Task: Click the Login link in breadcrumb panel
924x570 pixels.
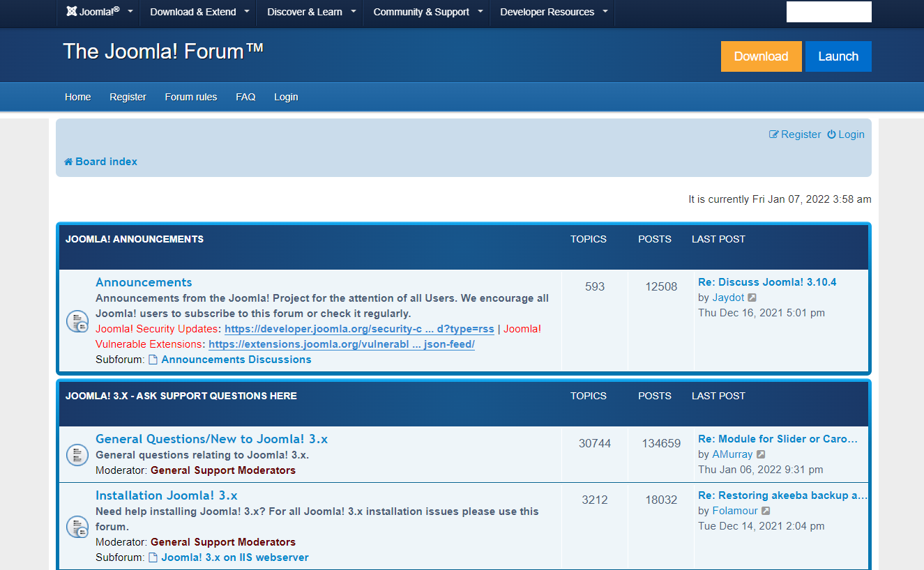Action: click(851, 134)
